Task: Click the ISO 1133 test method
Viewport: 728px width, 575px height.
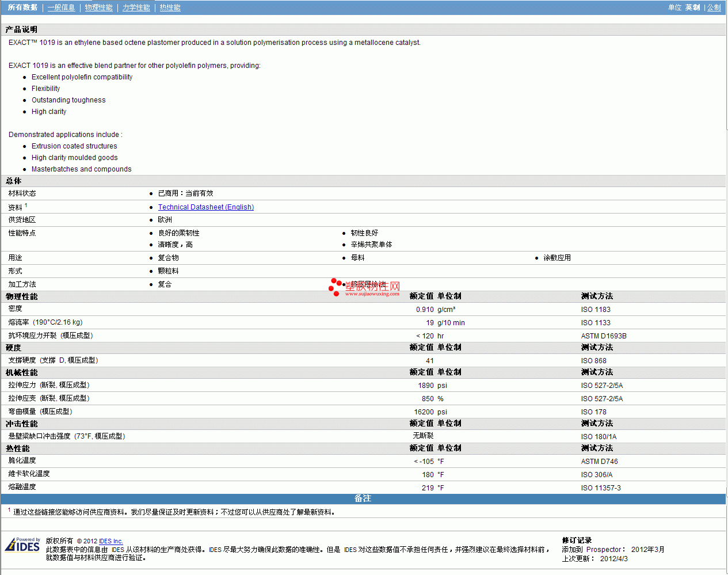Action: pos(596,323)
